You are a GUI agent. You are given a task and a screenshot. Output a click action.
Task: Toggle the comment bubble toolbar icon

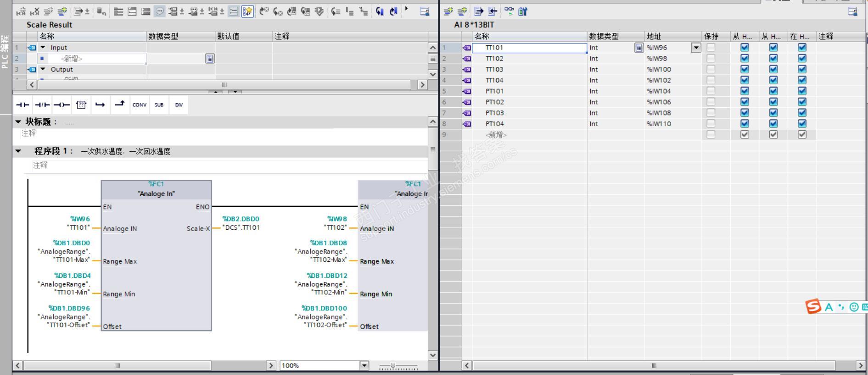159,11
